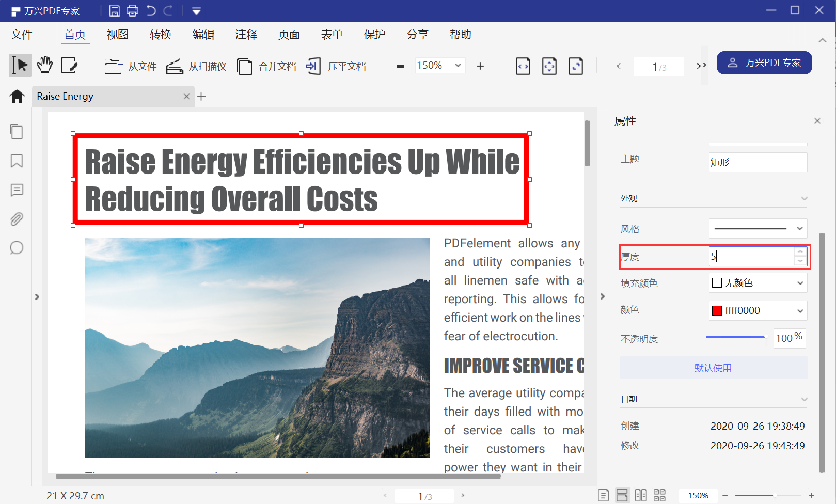Click the 不透明度 opacity slider

pos(735,337)
